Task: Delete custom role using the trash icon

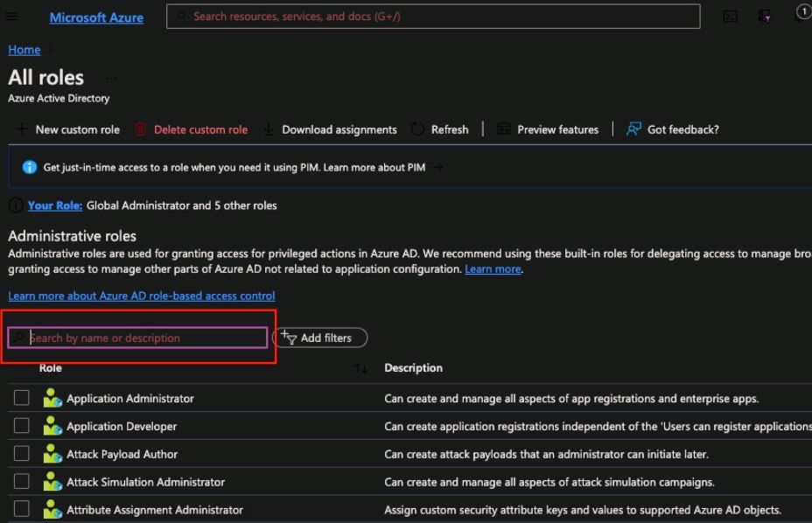Action: [x=142, y=129]
